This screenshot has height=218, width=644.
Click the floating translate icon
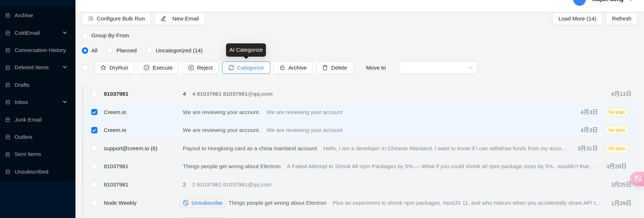tap(638, 179)
